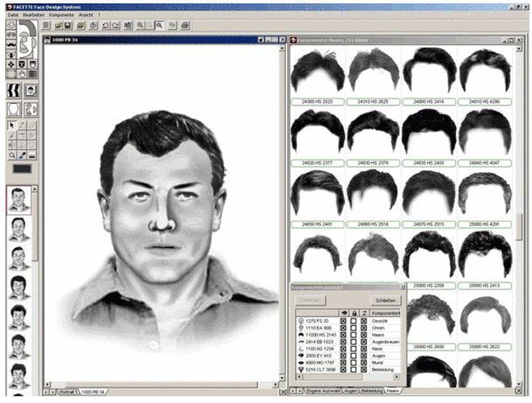
Task: Uncheck the visibility box for Augenbrauen
Action: click(343, 341)
